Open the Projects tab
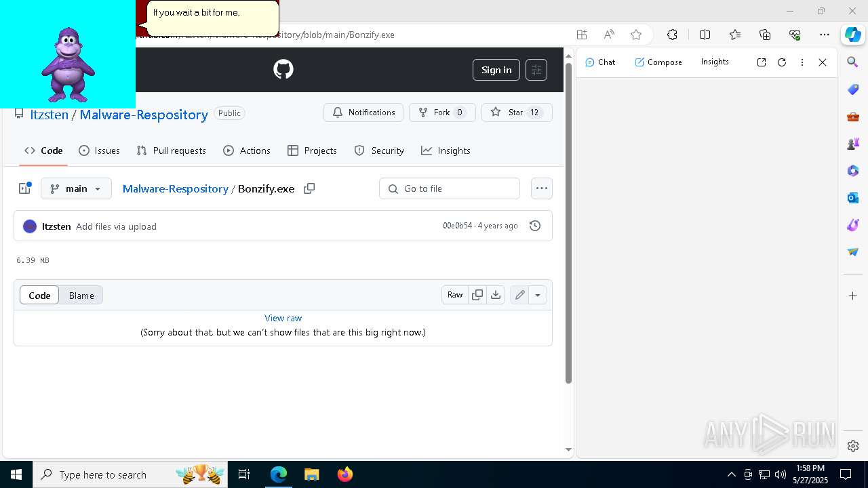 point(312,150)
